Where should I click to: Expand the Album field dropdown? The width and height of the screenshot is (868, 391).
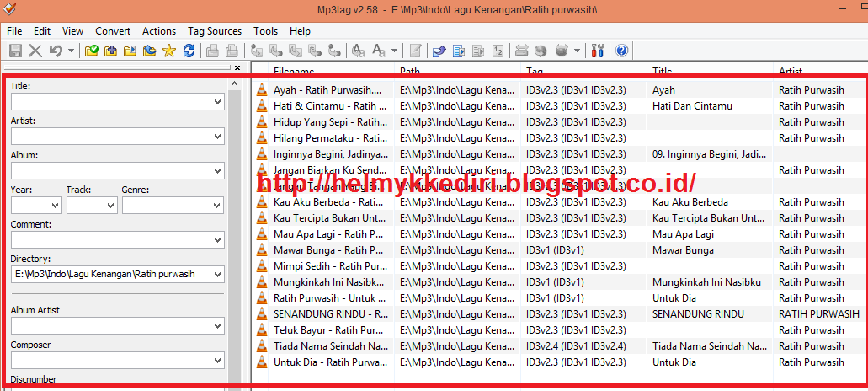217,170
